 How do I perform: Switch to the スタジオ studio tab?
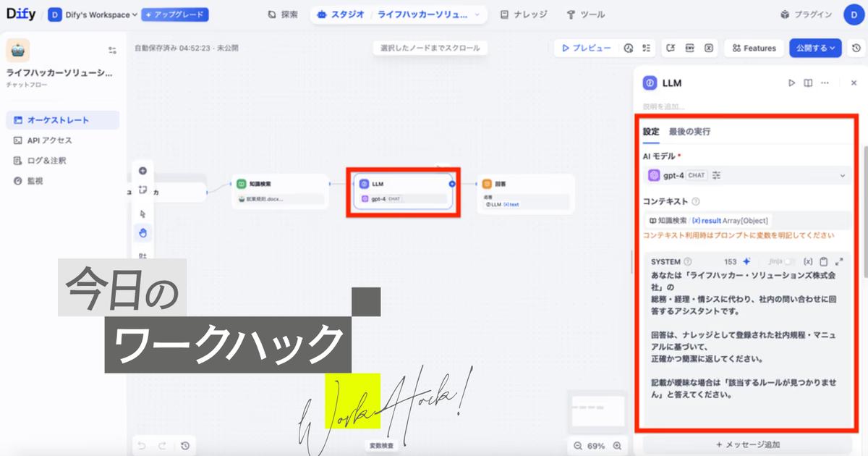341,14
